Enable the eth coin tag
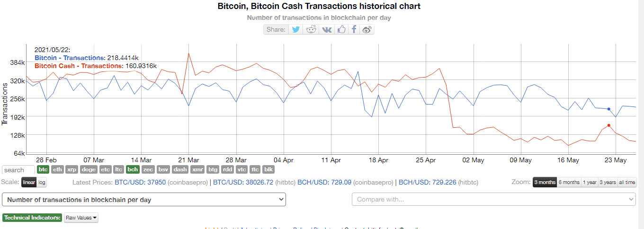 pos(57,169)
